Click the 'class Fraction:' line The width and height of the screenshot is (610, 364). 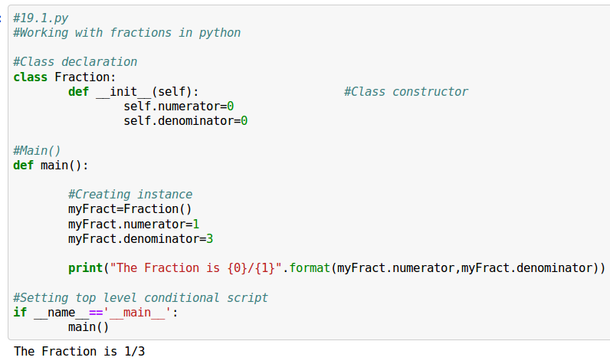[64, 77]
